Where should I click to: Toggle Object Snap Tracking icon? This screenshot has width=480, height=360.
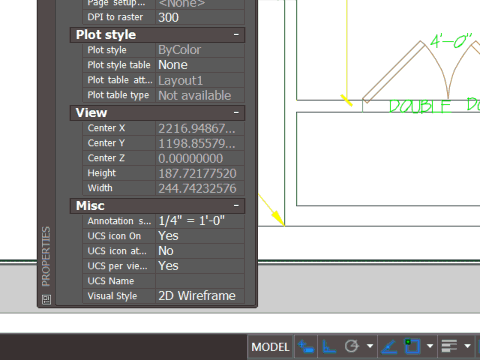click(x=389, y=347)
